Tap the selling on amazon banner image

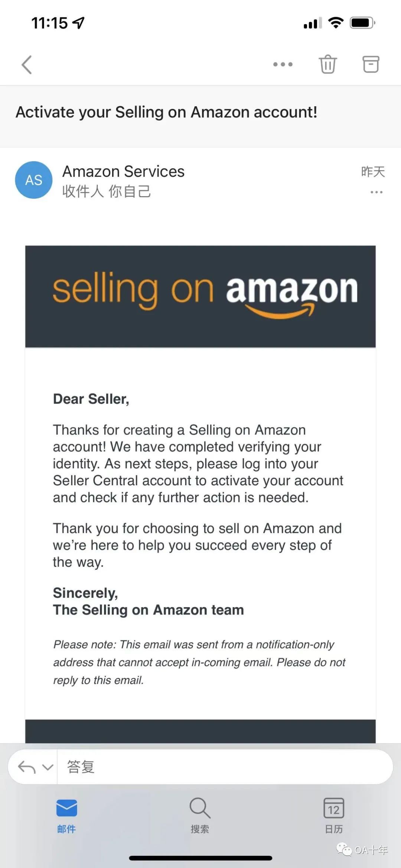tap(200, 296)
